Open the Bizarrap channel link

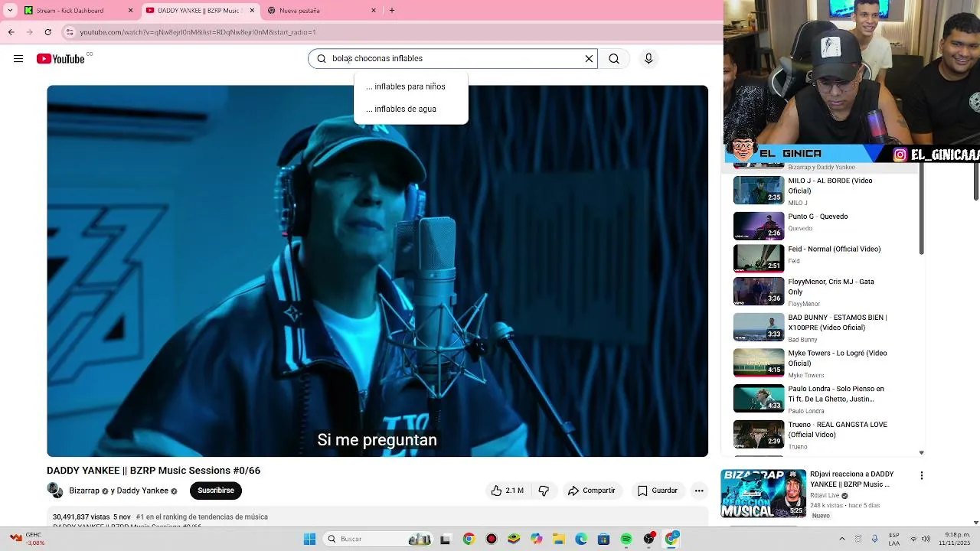tap(84, 491)
